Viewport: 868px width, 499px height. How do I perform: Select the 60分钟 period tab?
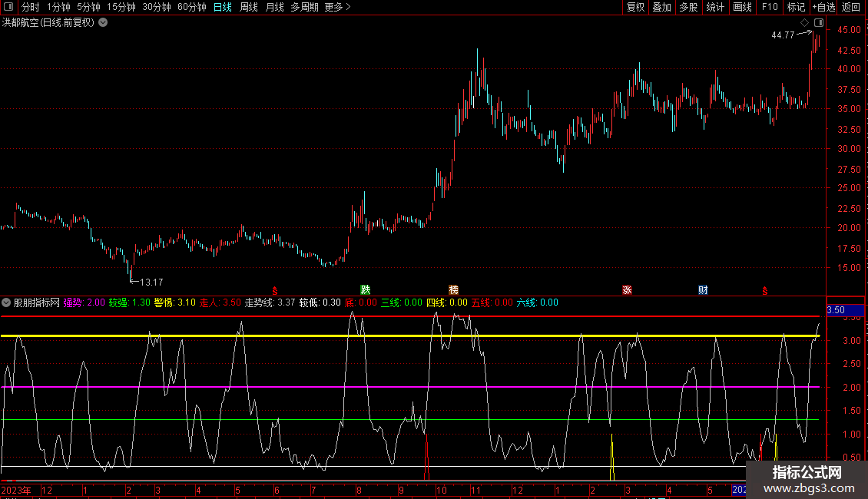[x=192, y=7]
